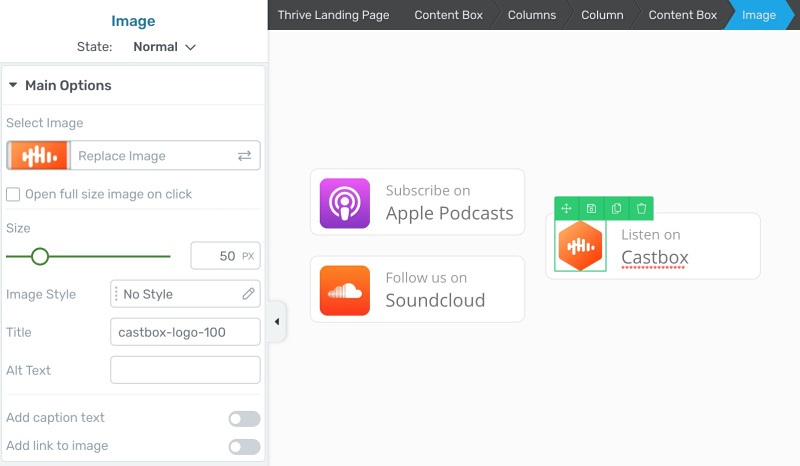Viewport: 800px width, 466px height.
Task: Click the size slider handle
Action: [40, 256]
